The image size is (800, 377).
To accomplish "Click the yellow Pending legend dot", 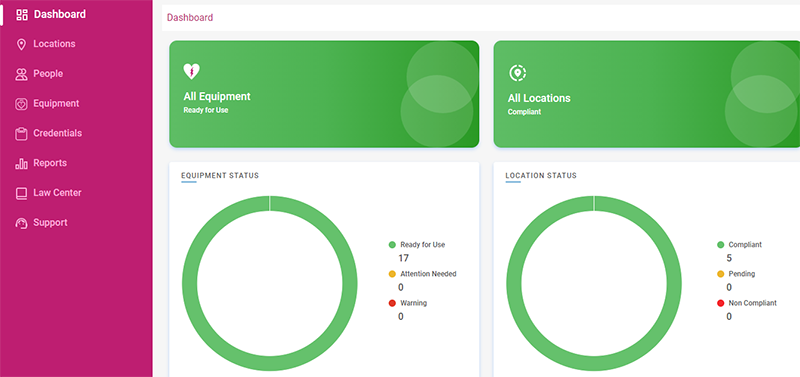I will [720, 274].
